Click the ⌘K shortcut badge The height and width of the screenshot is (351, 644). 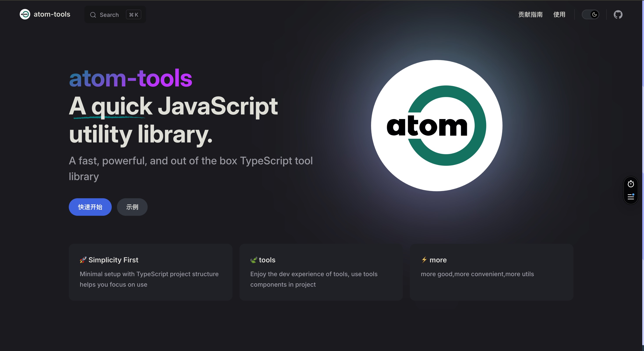pyautogui.click(x=133, y=15)
